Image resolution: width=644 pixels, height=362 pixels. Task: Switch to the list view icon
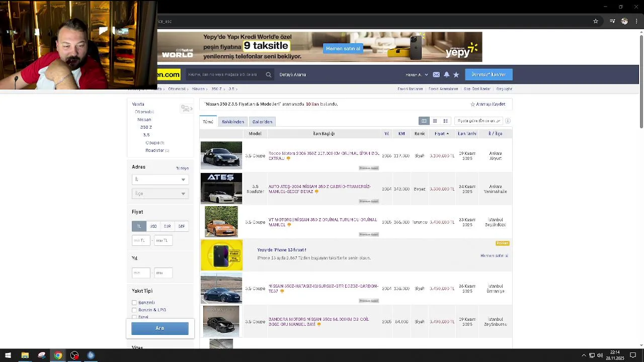pyautogui.click(x=435, y=121)
